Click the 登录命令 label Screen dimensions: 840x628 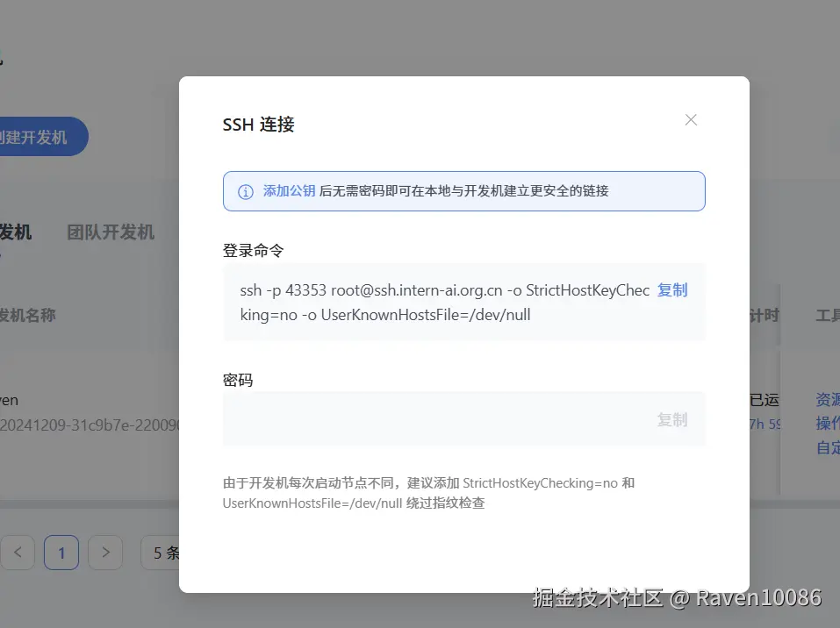pyautogui.click(x=253, y=251)
